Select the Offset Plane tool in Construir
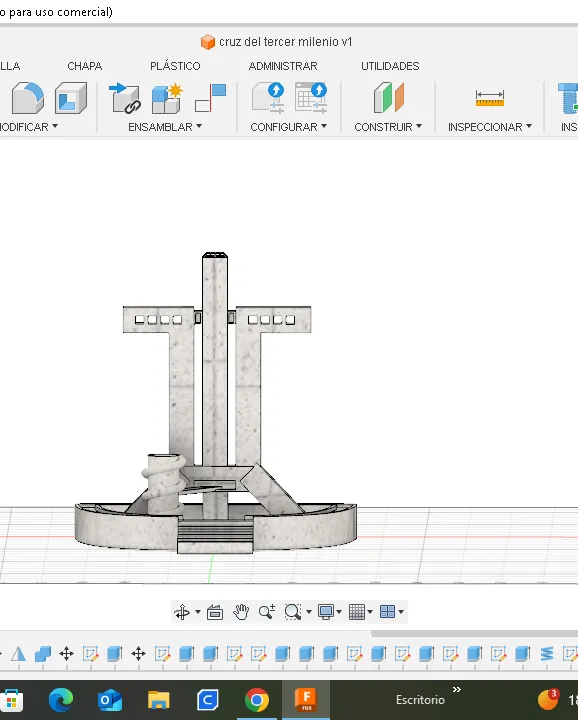578x720 pixels. click(388, 97)
